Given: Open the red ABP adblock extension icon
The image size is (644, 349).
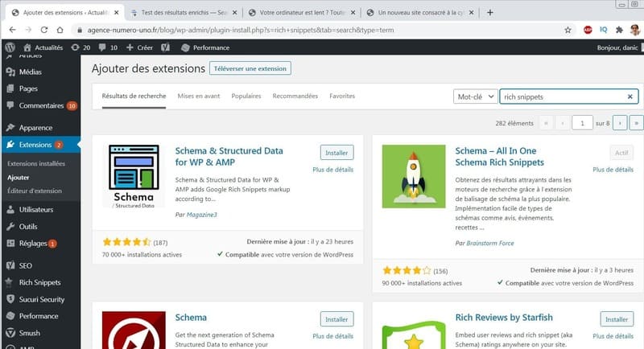Looking at the screenshot, I should point(588,30).
